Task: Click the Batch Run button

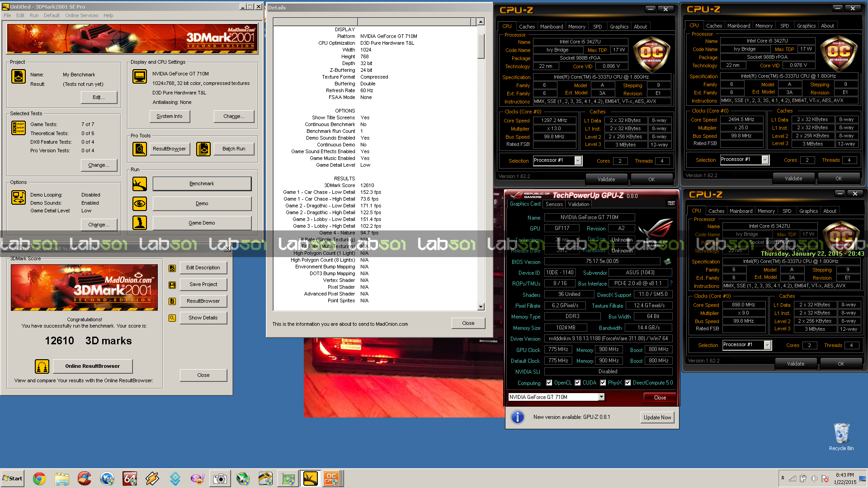Action: (x=234, y=149)
